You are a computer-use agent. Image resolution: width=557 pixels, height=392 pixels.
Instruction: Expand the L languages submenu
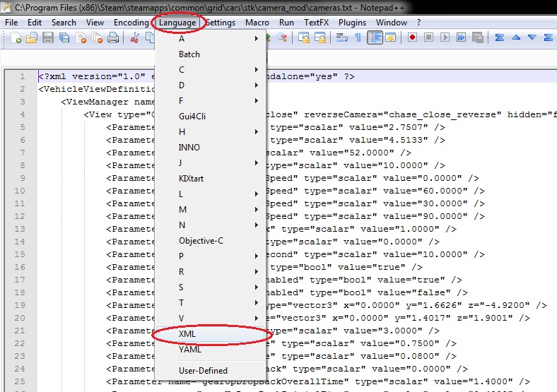click(211, 194)
